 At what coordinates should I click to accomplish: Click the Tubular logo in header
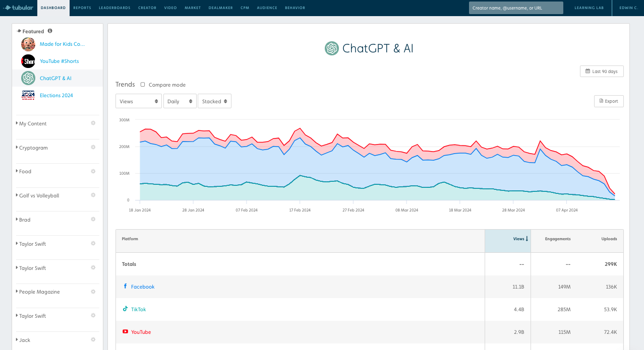pos(19,8)
